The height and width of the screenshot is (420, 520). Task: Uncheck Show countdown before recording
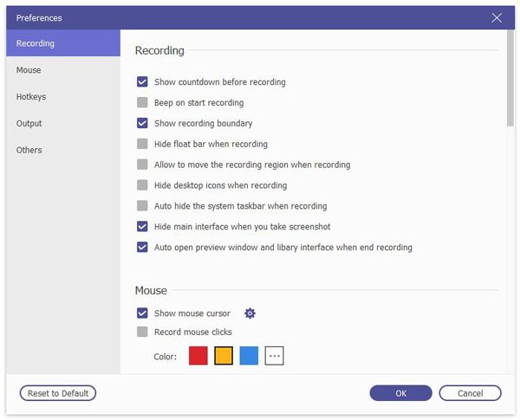click(x=142, y=82)
